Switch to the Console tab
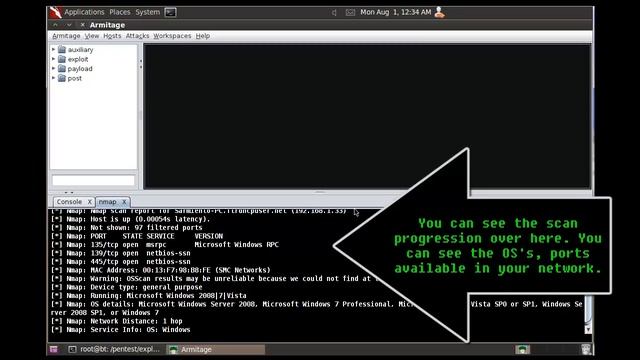Viewport: 640px width, 360px height. (x=69, y=202)
